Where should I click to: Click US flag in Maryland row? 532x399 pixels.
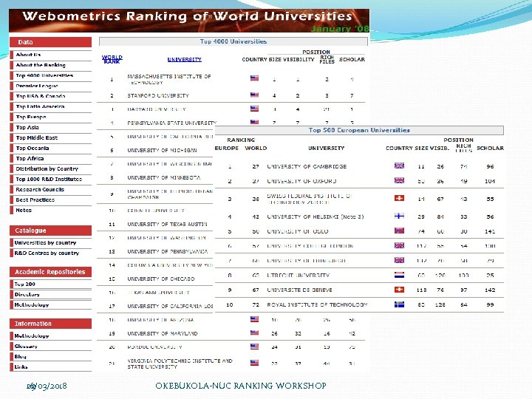(x=254, y=332)
